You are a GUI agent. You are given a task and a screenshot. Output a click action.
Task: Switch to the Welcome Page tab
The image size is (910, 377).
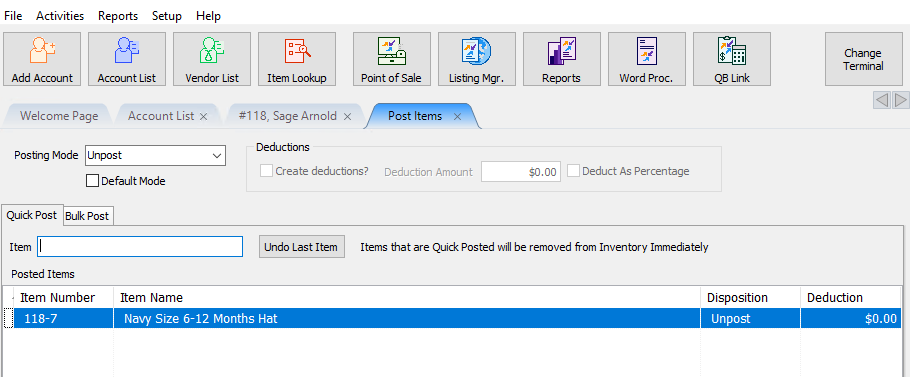coord(59,116)
